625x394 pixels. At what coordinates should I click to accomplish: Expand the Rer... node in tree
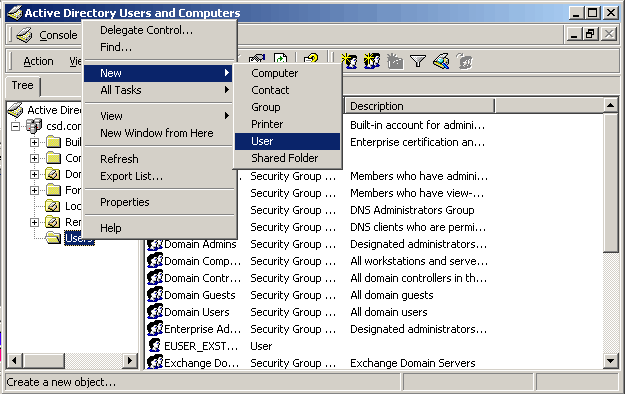(x=35, y=222)
